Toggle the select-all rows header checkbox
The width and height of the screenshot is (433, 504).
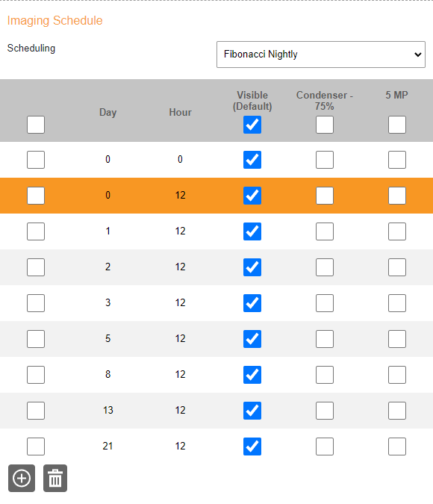(36, 125)
